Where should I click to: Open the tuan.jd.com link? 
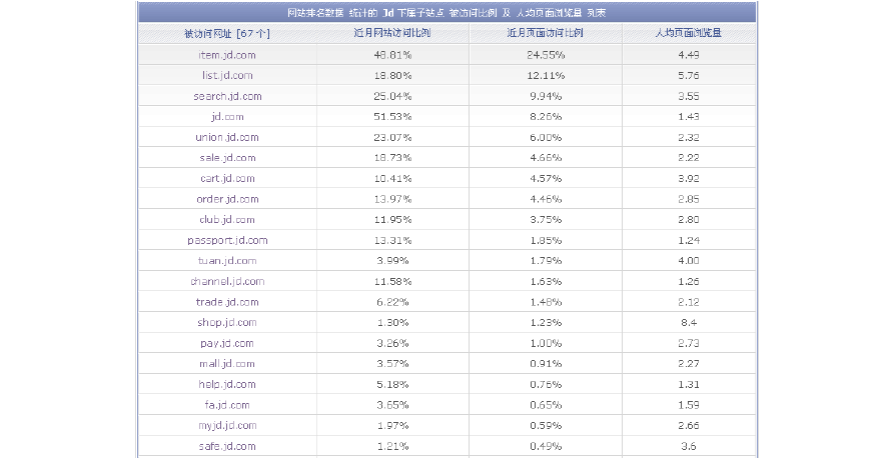click(227, 261)
